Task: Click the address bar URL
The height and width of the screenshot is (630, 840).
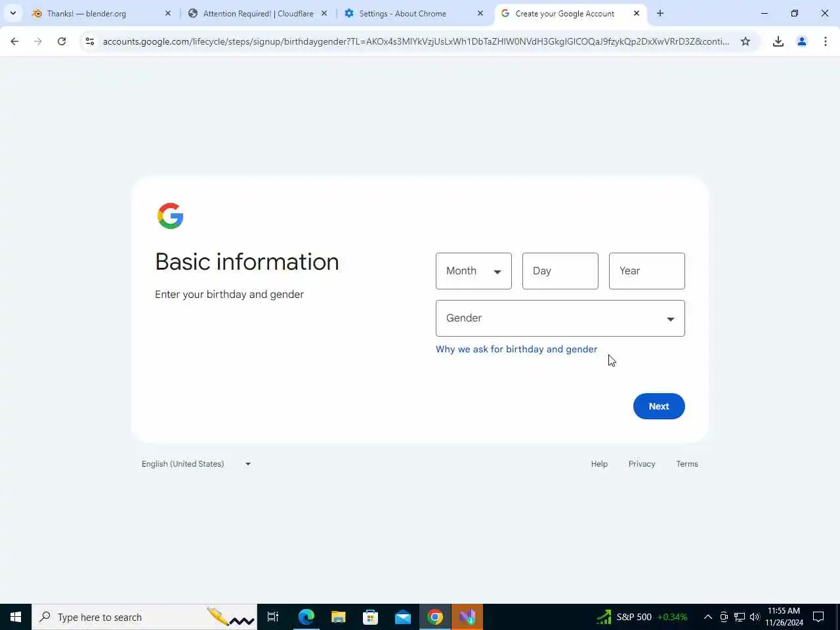Action: pyautogui.click(x=416, y=41)
